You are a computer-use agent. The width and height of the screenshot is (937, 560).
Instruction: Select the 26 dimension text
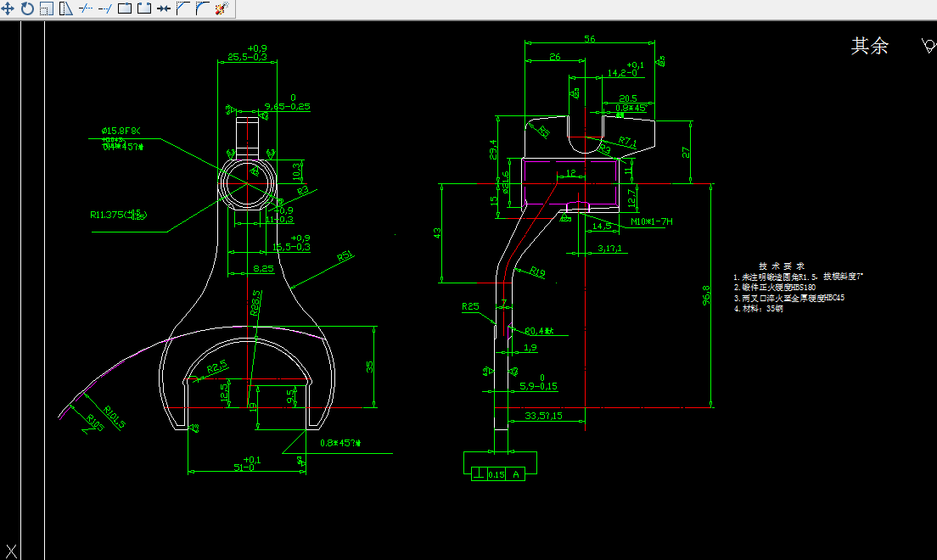554,57
